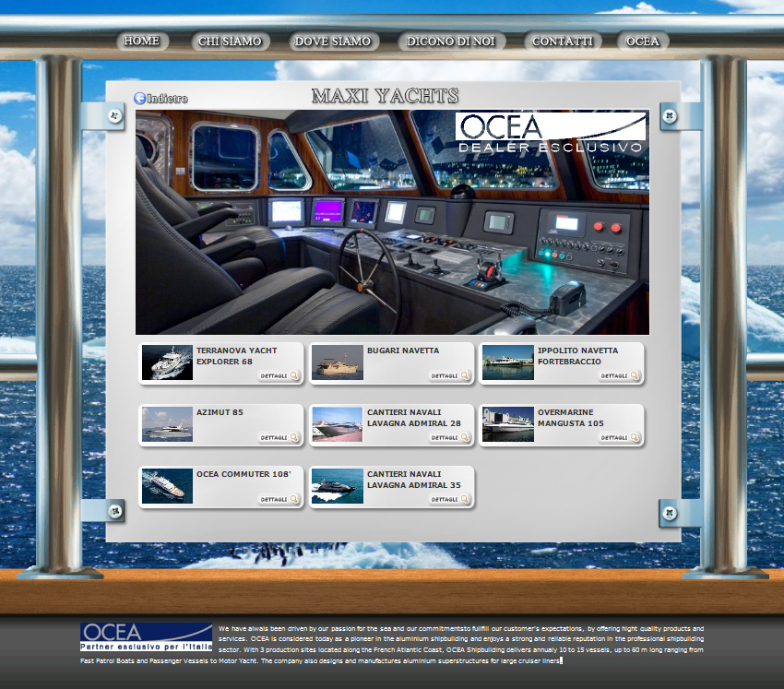
Task: Click Dettagli for Overmarine Mangusta 105
Action: [x=620, y=437]
